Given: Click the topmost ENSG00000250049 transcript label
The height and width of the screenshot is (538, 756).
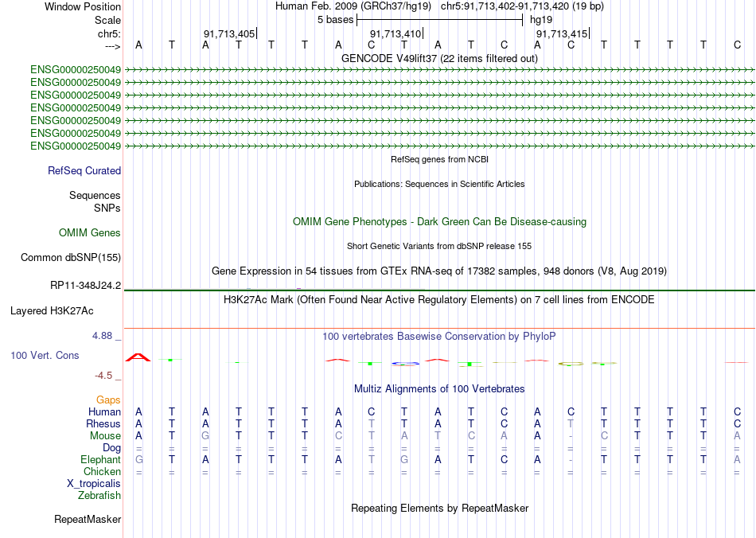Looking at the screenshot, I should [x=76, y=70].
